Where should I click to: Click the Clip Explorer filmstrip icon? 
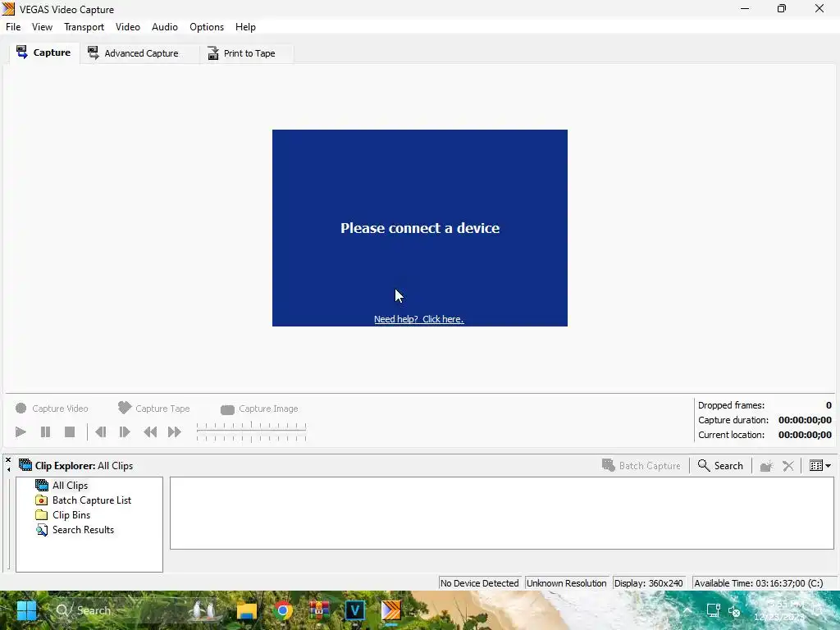point(25,465)
